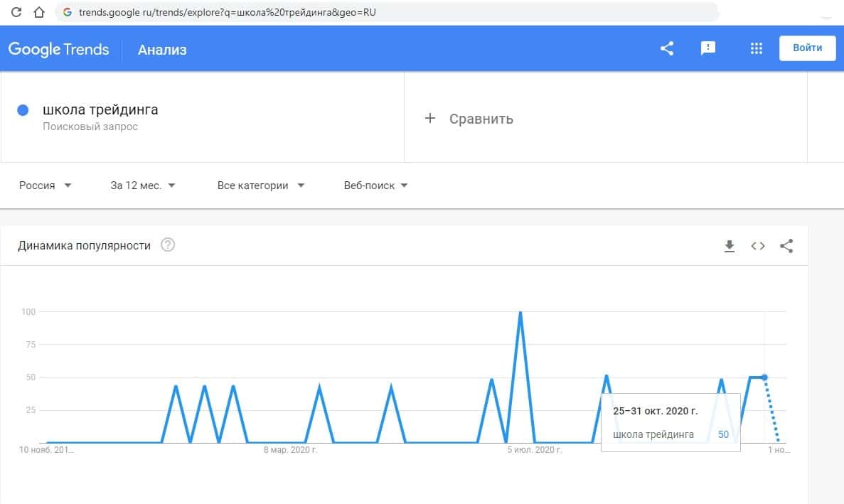Edit the школа трейдинга search term
The width and height of the screenshot is (844, 504).
(x=100, y=110)
